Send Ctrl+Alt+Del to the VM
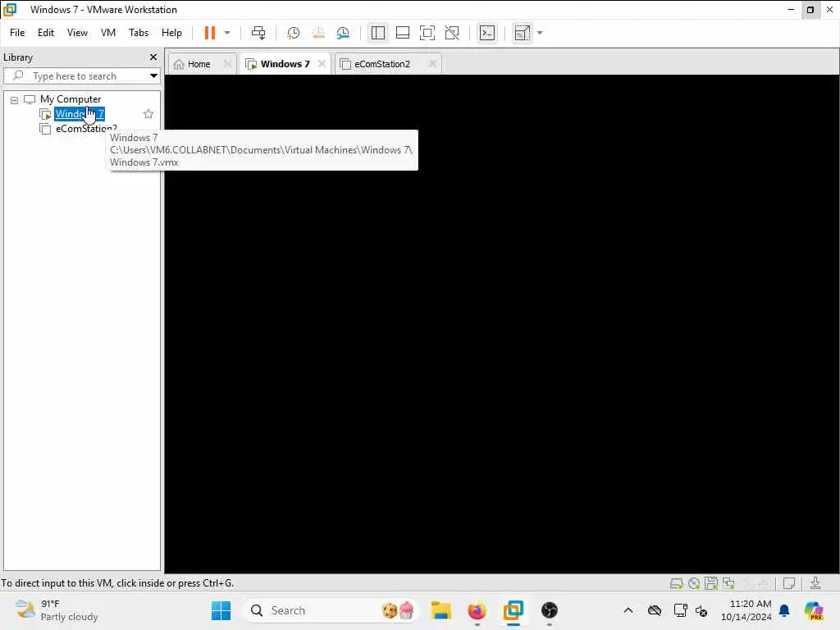 pos(258,33)
